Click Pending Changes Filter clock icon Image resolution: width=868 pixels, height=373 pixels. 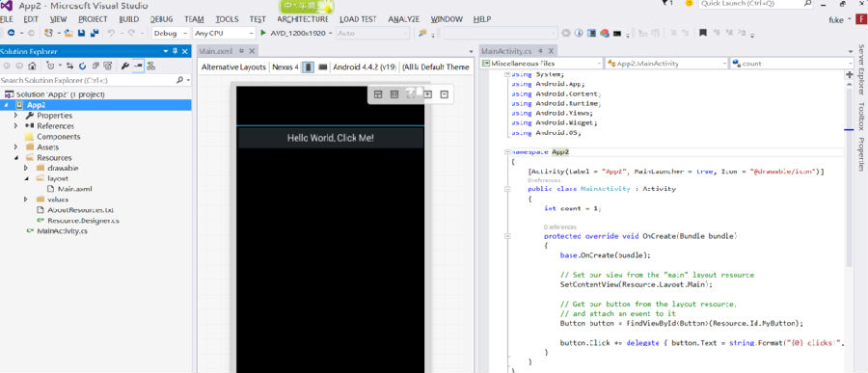click(x=50, y=66)
